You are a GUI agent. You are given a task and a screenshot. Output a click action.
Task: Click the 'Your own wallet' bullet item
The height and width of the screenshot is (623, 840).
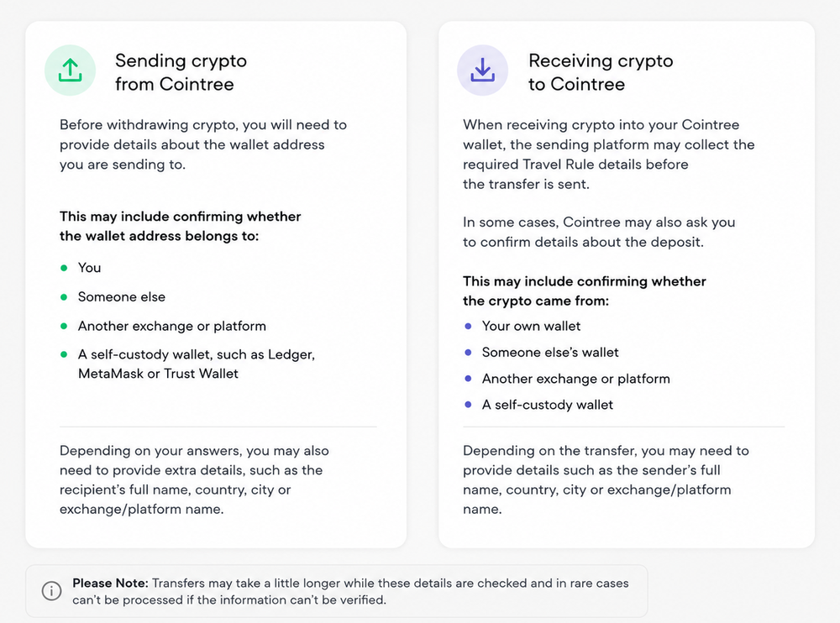(x=531, y=327)
